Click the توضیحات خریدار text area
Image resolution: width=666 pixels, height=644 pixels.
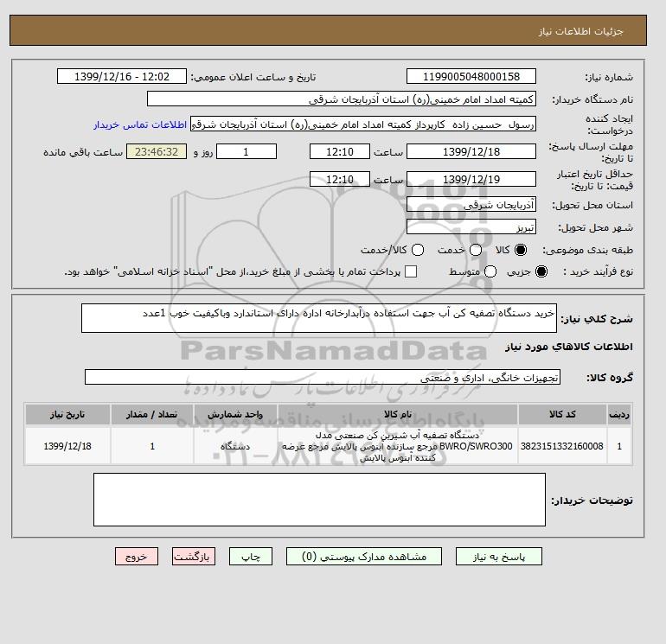coord(319,500)
